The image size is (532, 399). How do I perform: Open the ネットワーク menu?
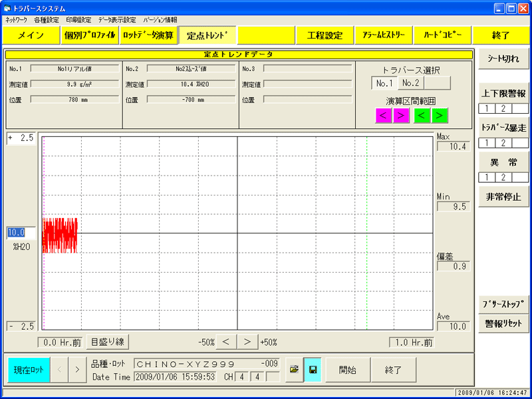(x=17, y=20)
